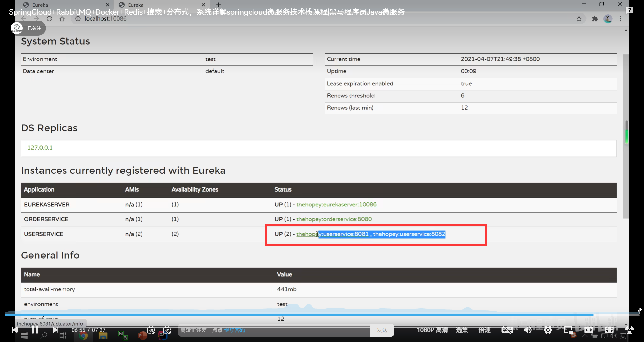644x342 pixels.
Task: Open the eurekaserver:10086 instance link
Action: pyautogui.click(x=336, y=204)
